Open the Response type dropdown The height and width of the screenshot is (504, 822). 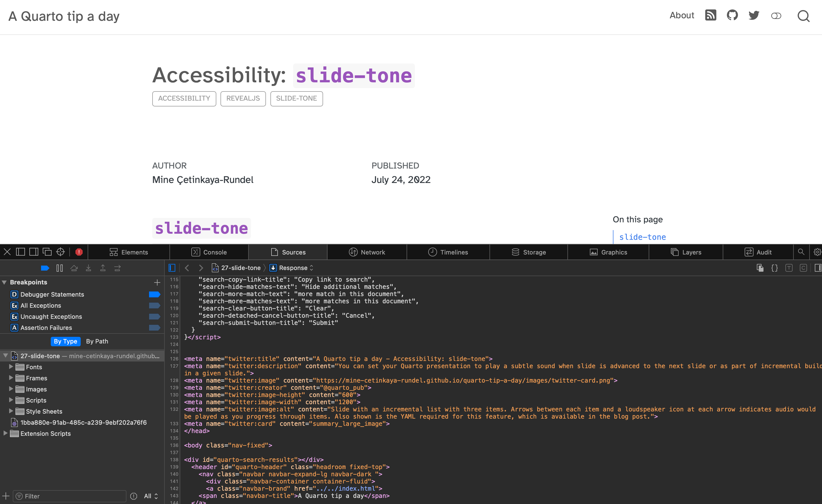pos(291,268)
